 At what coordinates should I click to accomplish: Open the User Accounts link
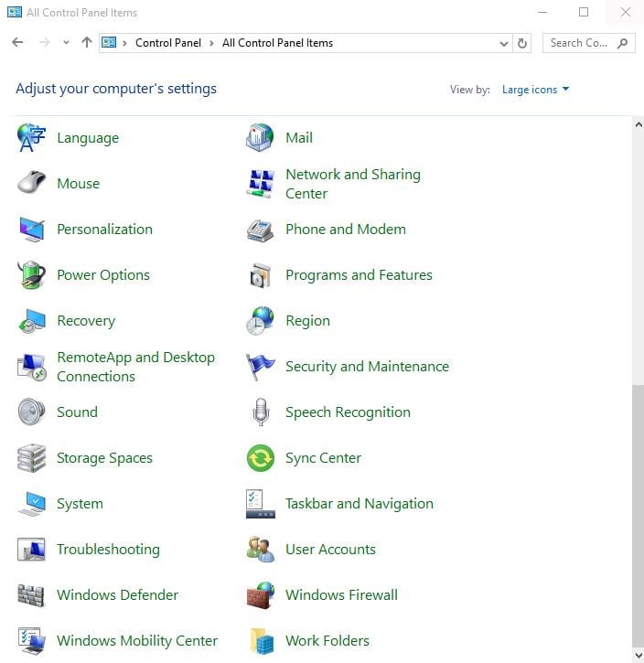(x=330, y=550)
